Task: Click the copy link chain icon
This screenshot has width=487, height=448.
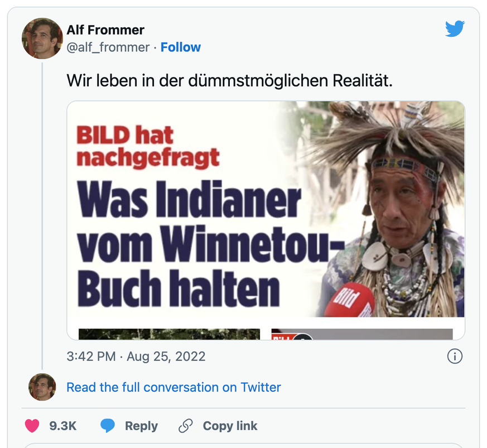Action: [x=186, y=426]
